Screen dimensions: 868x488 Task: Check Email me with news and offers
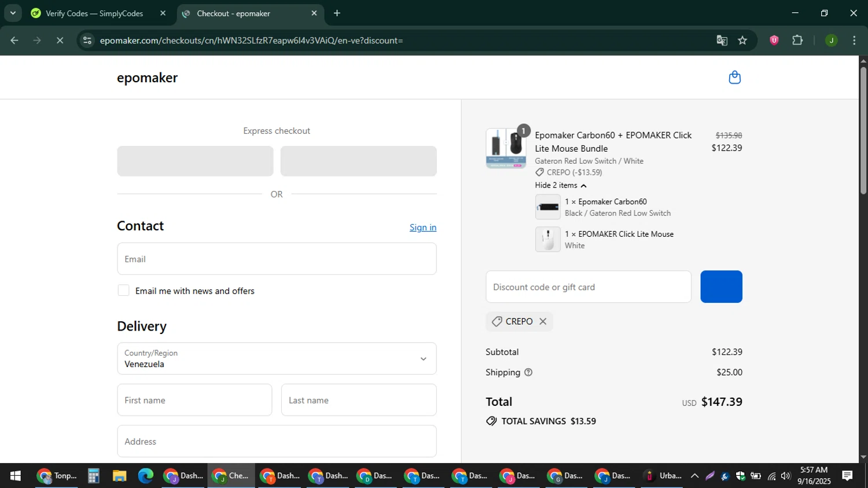(x=123, y=291)
